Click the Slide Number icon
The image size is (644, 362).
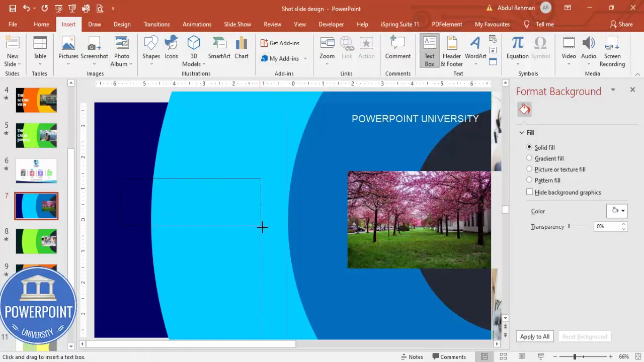[x=493, y=50]
